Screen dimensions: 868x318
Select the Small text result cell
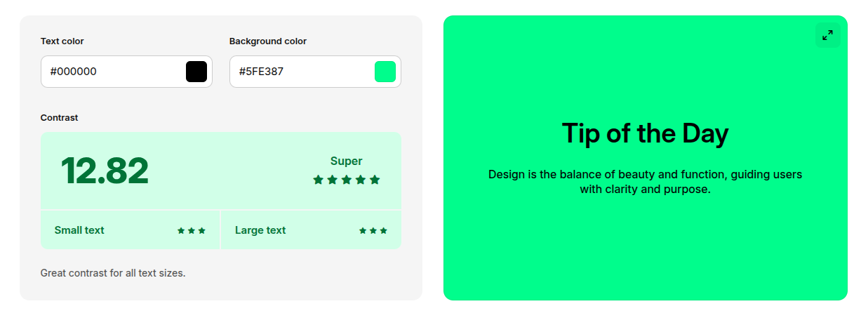(131, 230)
